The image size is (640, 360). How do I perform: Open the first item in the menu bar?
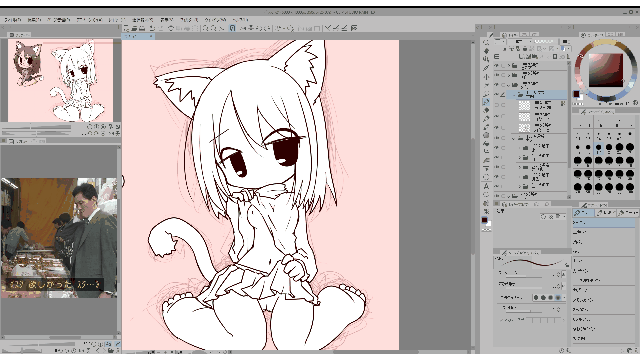click(13, 20)
